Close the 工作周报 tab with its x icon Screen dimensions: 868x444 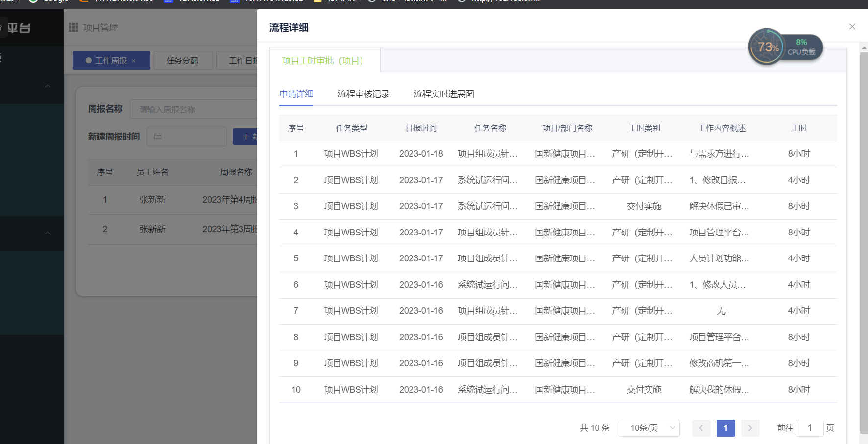click(133, 61)
